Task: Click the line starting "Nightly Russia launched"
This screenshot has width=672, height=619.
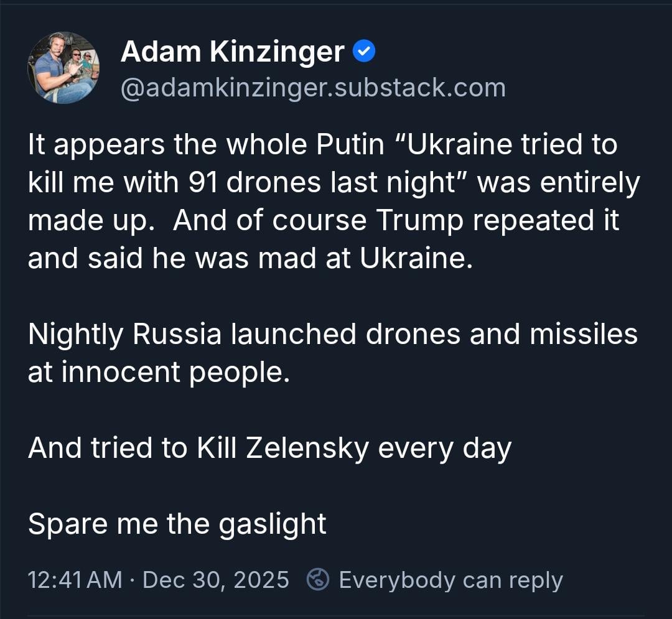Action: pyautogui.click(x=333, y=334)
